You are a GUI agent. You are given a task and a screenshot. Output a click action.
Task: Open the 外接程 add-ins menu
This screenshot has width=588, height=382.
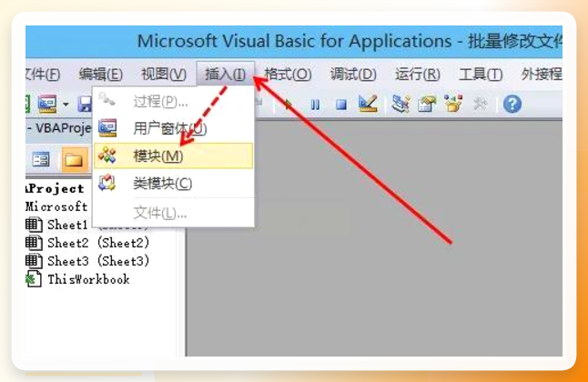(542, 75)
